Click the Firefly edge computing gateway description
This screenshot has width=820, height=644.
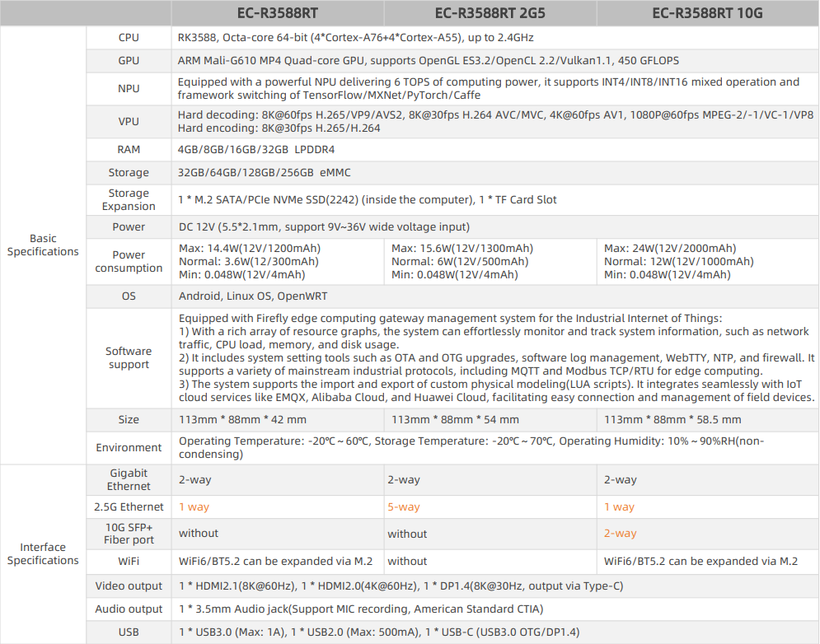point(497,358)
